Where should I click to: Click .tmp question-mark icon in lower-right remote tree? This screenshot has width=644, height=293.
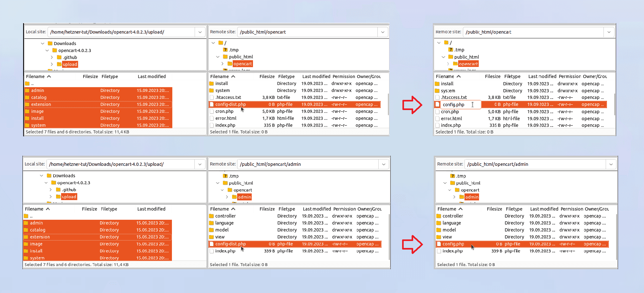point(453,176)
